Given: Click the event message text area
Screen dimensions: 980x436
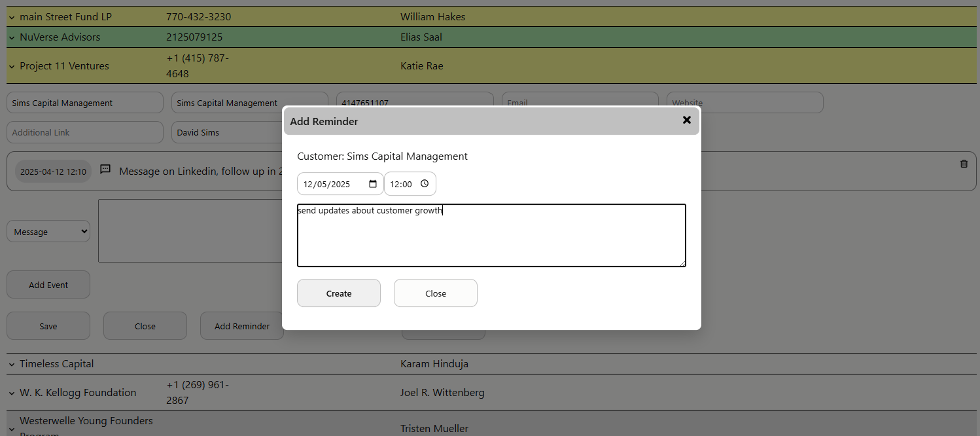Looking at the screenshot, I should [190, 230].
